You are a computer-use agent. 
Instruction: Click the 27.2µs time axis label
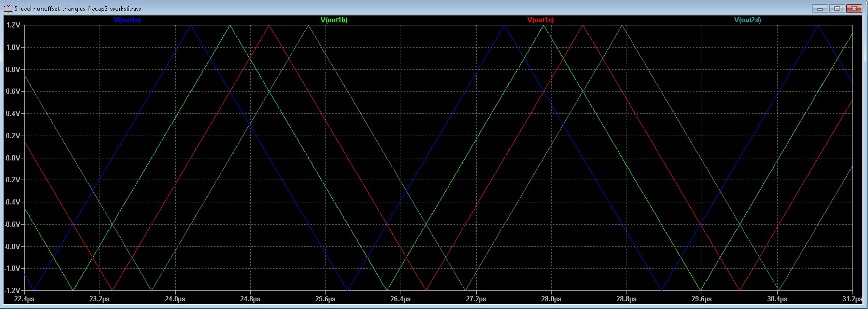click(476, 299)
